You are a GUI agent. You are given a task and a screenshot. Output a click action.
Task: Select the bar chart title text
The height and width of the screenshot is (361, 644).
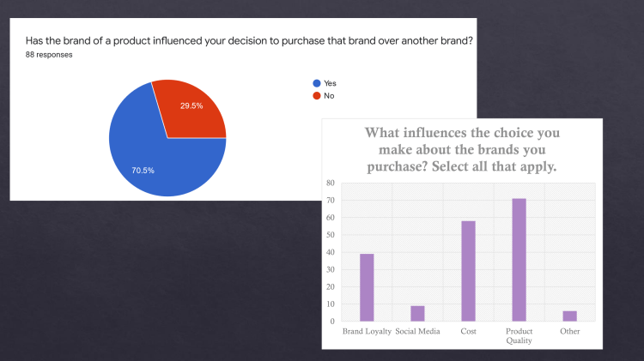coord(461,150)
